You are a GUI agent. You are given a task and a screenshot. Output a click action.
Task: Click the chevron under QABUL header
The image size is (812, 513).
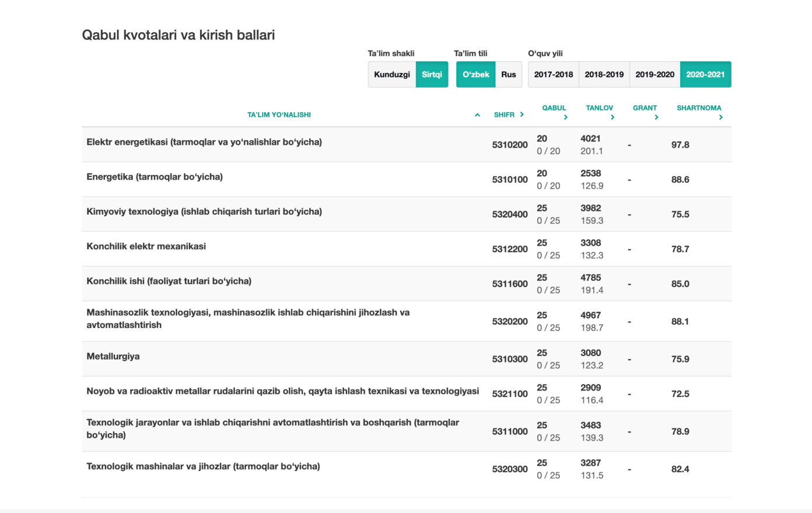565,117
